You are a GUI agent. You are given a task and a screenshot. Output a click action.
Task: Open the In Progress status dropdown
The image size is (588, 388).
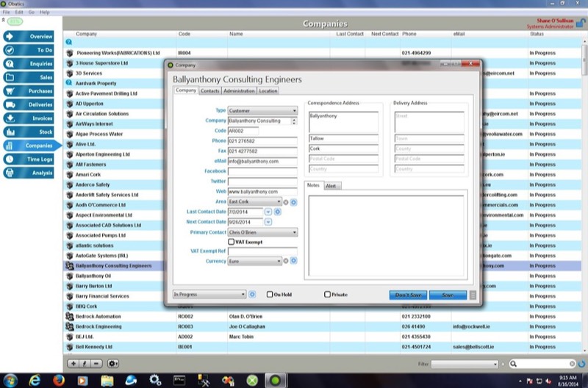(x=209, y=294)
